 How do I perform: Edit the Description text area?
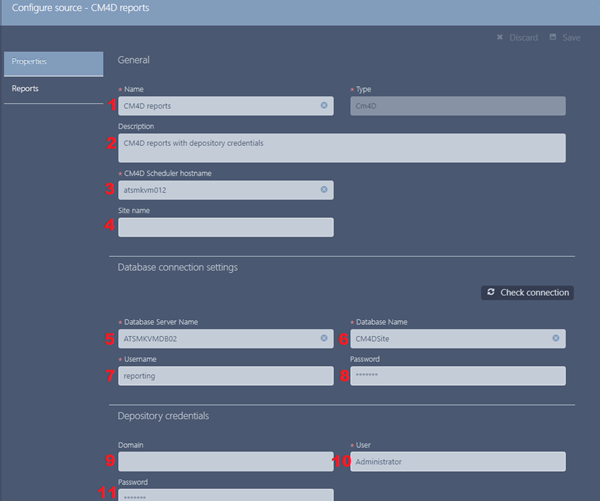[x=342, y=148]
